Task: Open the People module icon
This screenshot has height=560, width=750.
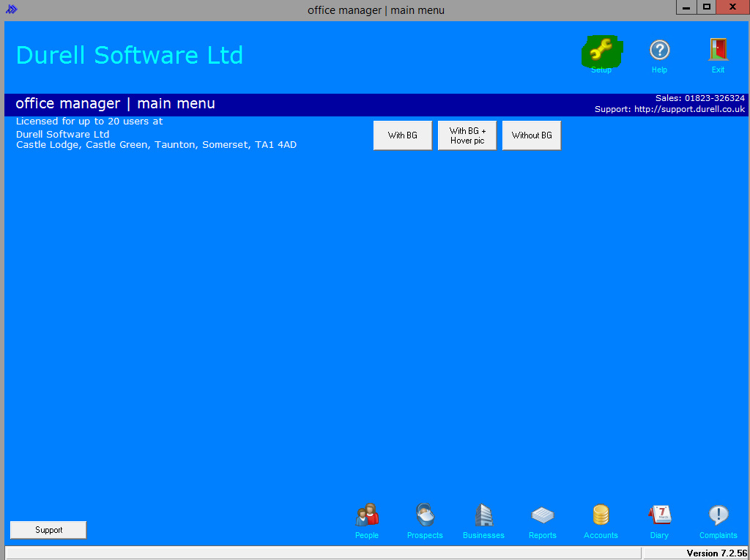Action: (367, 515)
